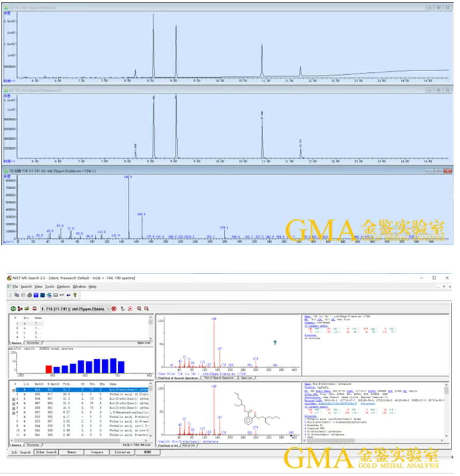Click the copy icon in the toolbar

pos(17,295)
